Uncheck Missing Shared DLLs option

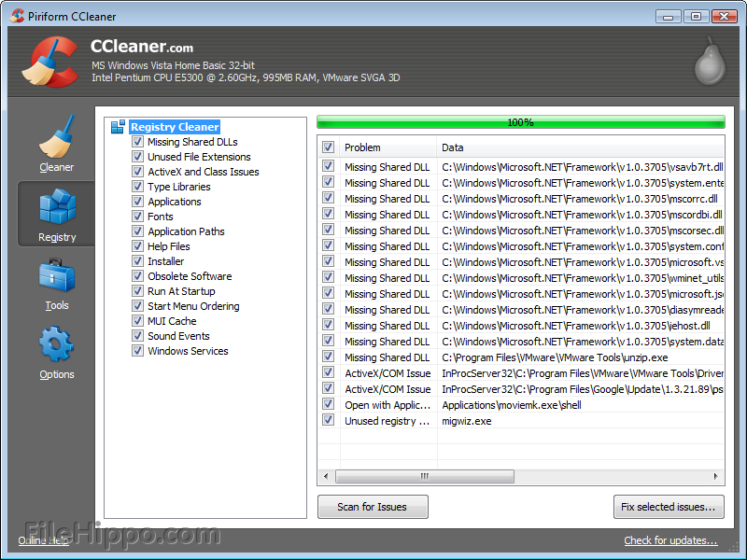pyautogui.click(x=137, y=142)
